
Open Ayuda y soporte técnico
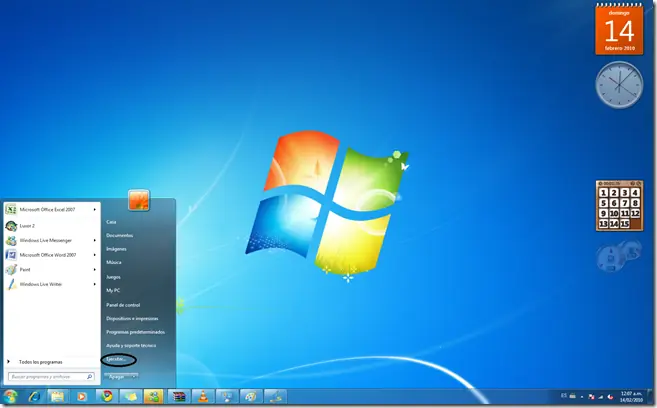pos(131,346)
